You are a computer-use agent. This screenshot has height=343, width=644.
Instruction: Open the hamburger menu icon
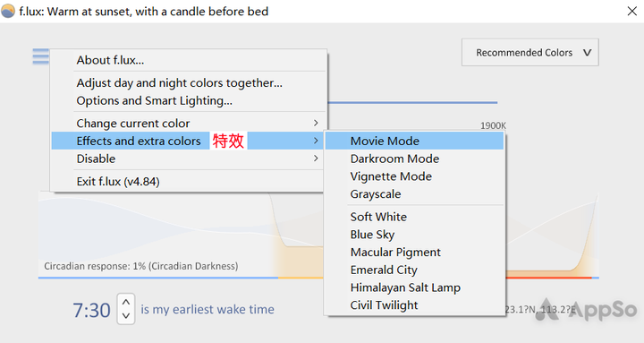[40, 56]
